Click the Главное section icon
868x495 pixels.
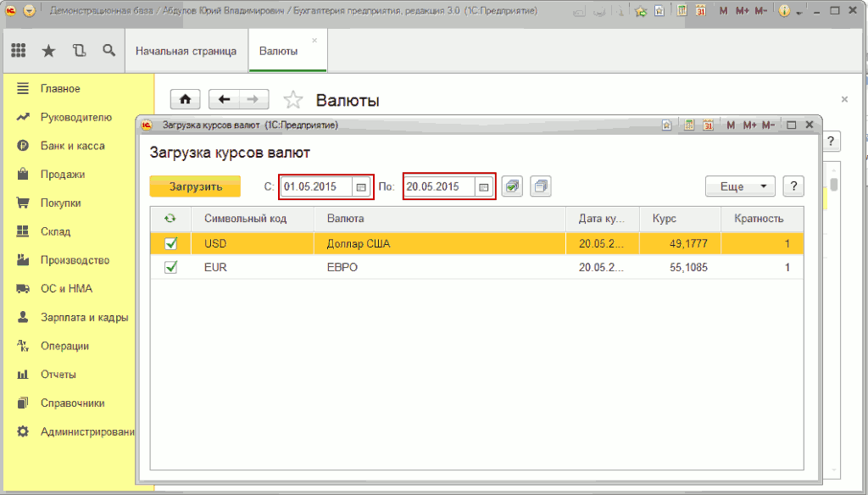[x=23, y=89]
